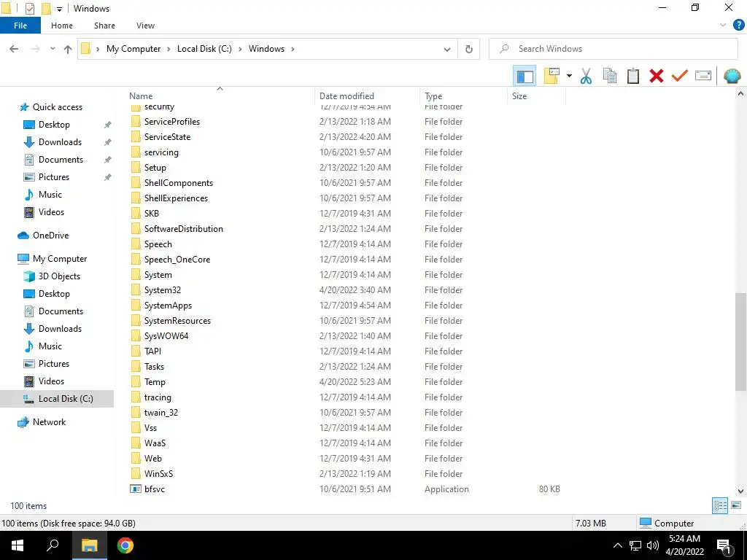Switch to details view layout button
This screenshot has height=560, width=747.
(x=720, y=505)
